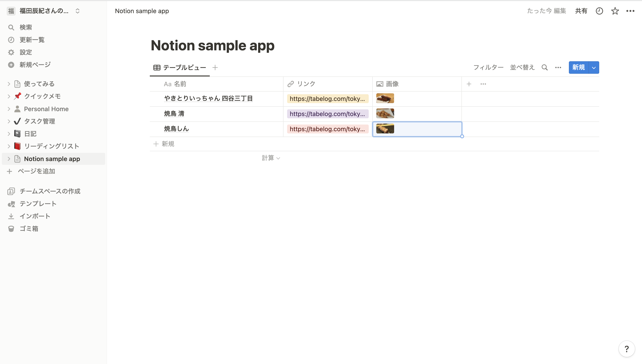Screen dimensions: 642x364
Task: Open ゴミ箱 trash in sidebar
Action: click(29, 229)
